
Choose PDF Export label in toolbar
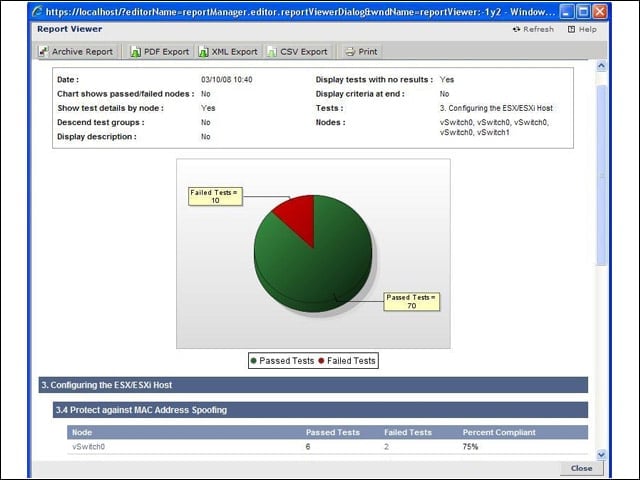click(x=167, y=52)
